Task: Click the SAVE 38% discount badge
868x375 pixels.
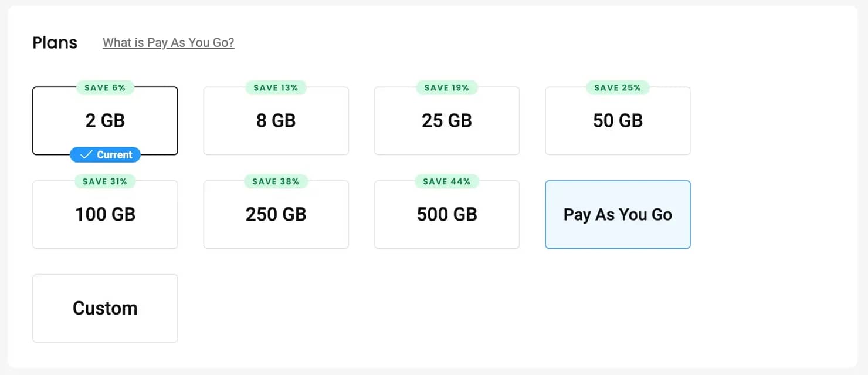Action: [276, 181]
